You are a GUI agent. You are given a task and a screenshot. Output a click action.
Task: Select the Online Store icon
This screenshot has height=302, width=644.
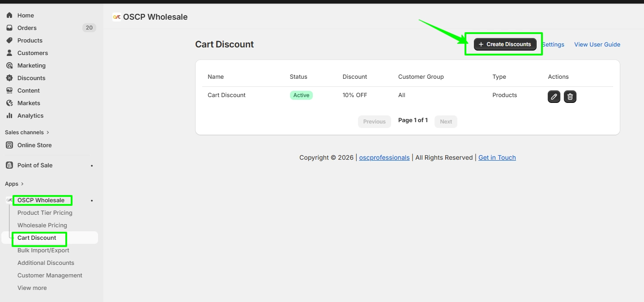click(9, 145)
